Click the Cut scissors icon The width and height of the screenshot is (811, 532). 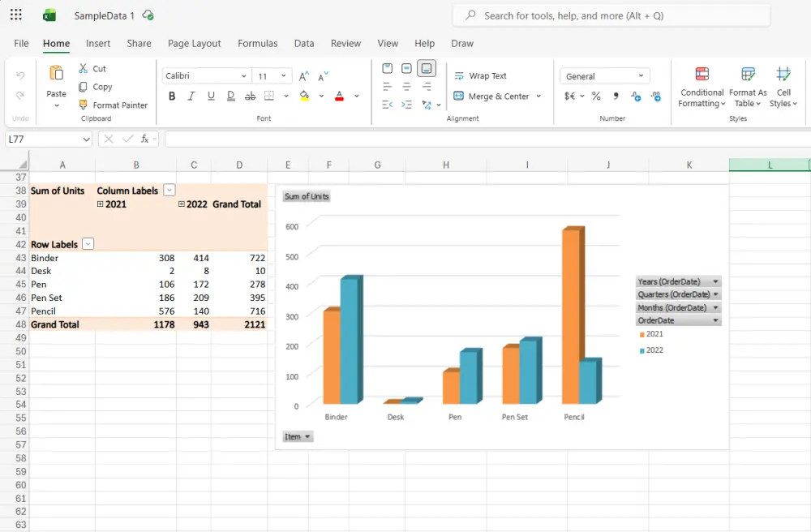[84, 69]
